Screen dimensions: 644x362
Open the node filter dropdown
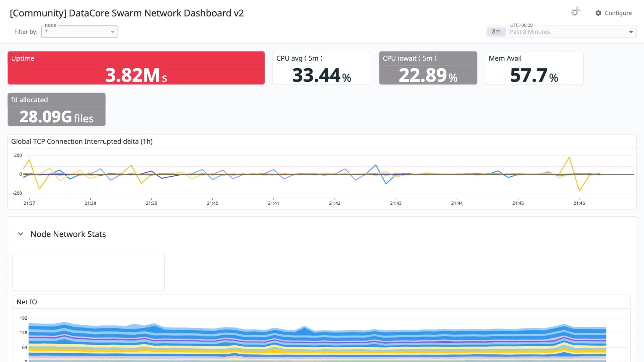coord(79,32)
